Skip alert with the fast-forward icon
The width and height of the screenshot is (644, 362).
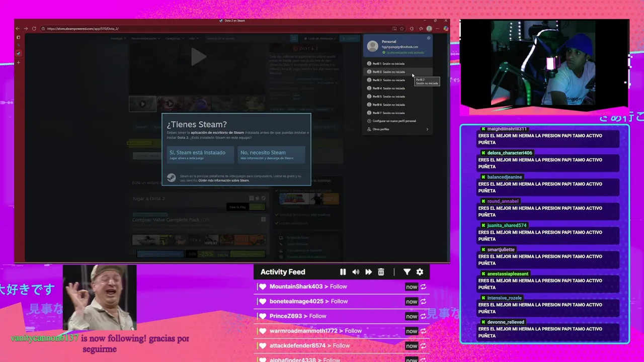click(368, 272)
